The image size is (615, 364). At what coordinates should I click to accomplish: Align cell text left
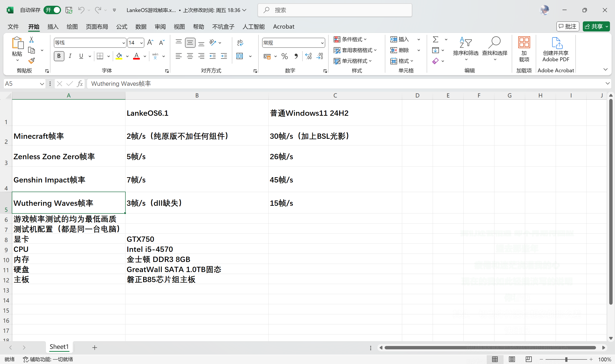[x=179, y=56]
